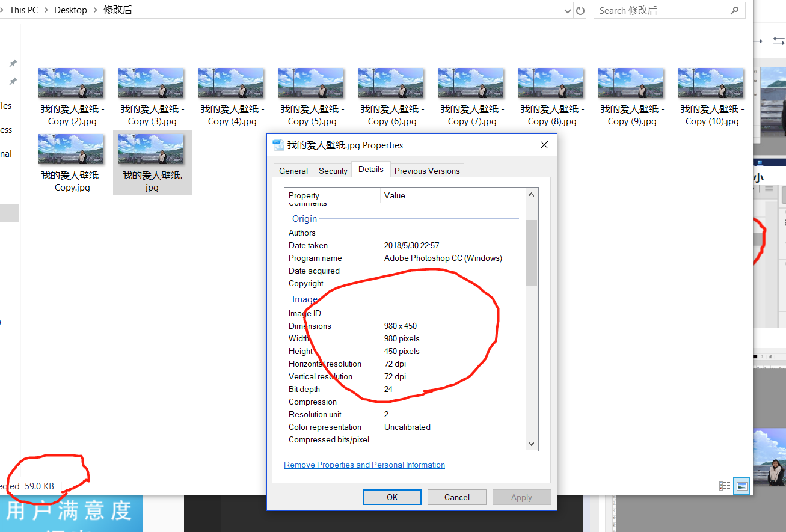Select the Copy (3).jpg file
The width and height of the screenshot is (786, 532).
[152, 96]
